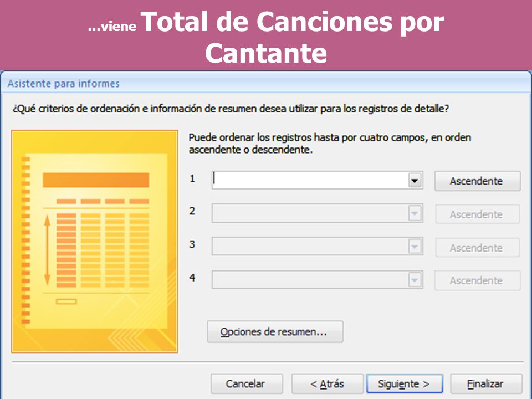Click Finalizar to finish the wizard
Image resolution: width=532 pixels, height=399 pixels.
click(486, 383)
